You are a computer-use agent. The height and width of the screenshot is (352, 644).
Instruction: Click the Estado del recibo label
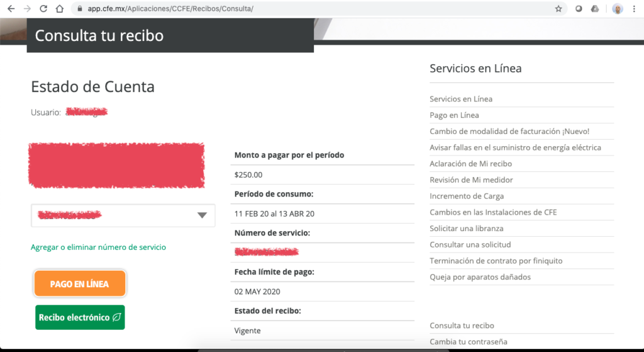[x=267, y=311]
